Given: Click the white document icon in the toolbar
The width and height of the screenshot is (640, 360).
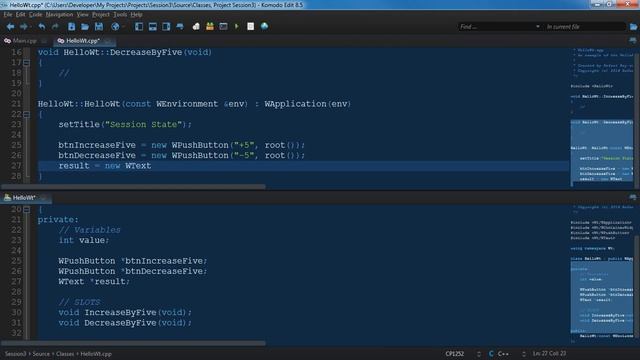Looking at the screenshot, I should (251, 27).
